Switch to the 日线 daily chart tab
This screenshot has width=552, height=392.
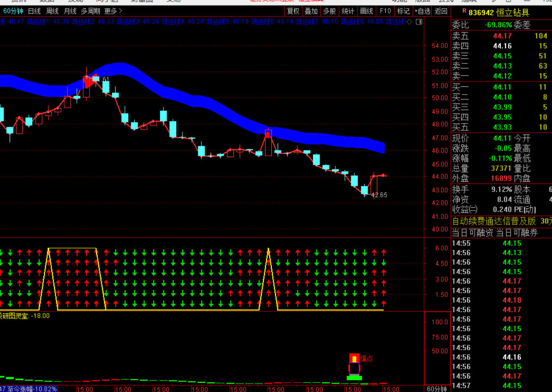(x=34, y=11)
